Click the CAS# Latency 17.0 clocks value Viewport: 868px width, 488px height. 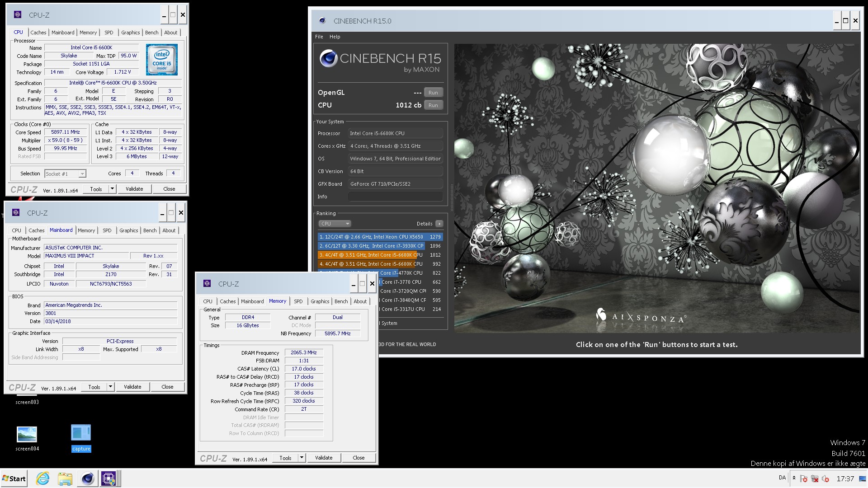304,369
